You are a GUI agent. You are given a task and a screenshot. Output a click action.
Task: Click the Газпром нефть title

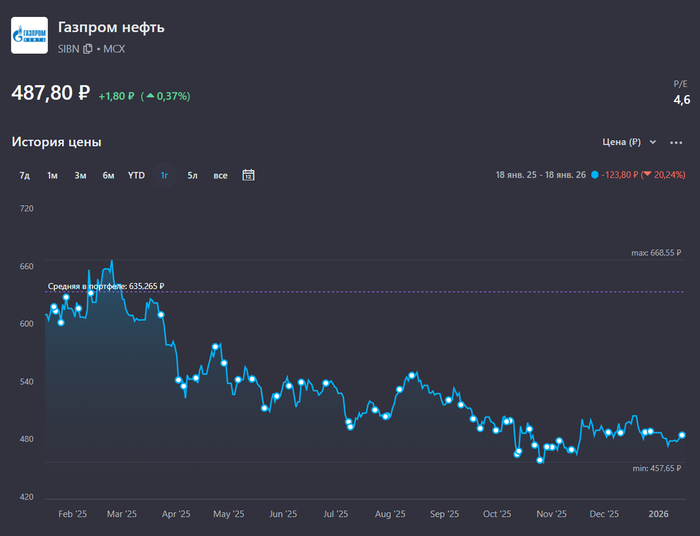111,27
